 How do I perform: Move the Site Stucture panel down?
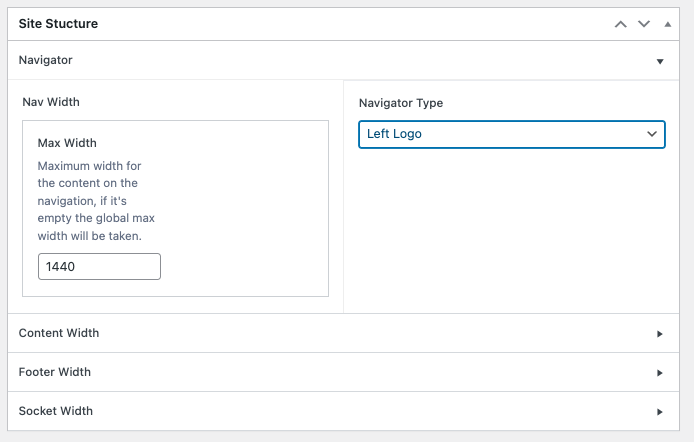(x=644, y=23)
